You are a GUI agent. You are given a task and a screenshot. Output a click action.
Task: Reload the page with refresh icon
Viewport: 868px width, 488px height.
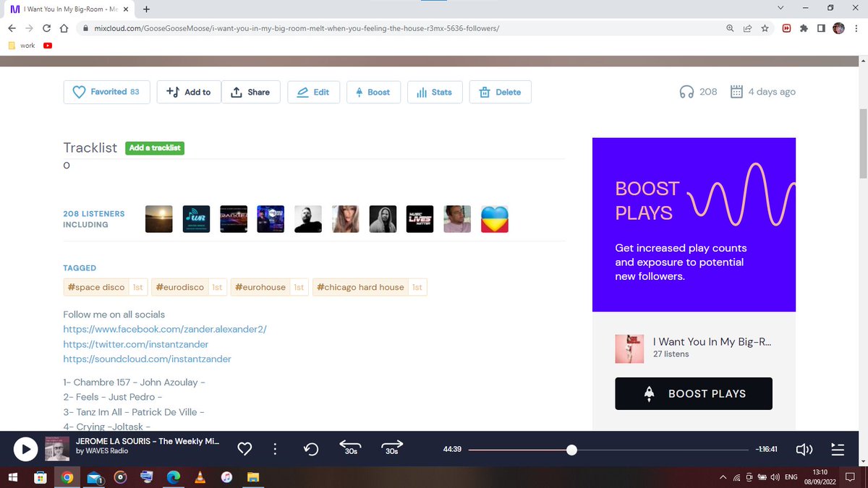[47, 28]
